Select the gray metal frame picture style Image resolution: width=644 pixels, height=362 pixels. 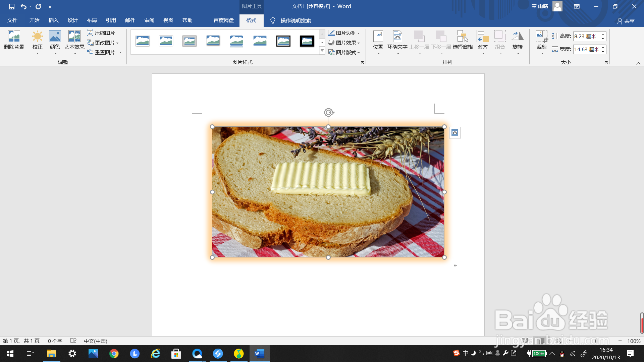click(190, 41)
